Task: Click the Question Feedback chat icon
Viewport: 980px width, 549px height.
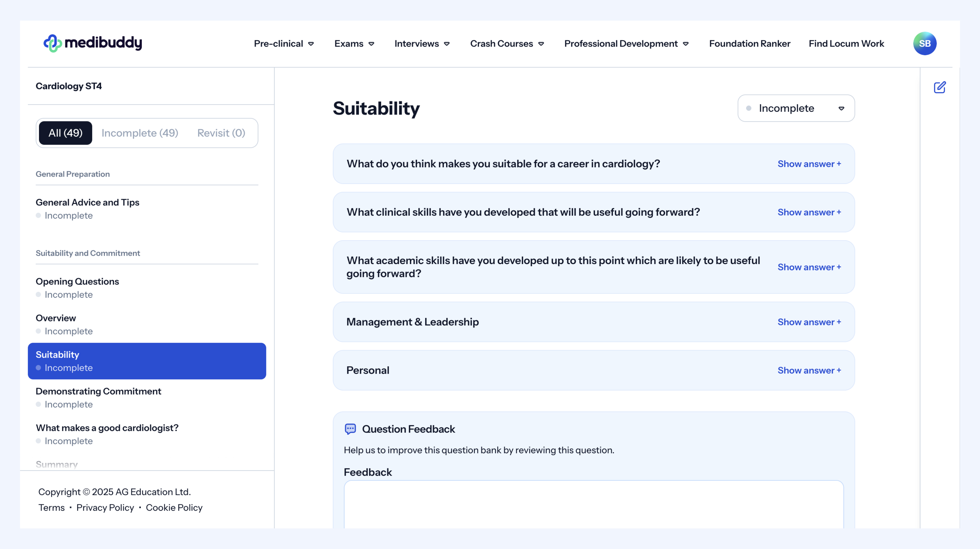Action: (x=350, y=429)
